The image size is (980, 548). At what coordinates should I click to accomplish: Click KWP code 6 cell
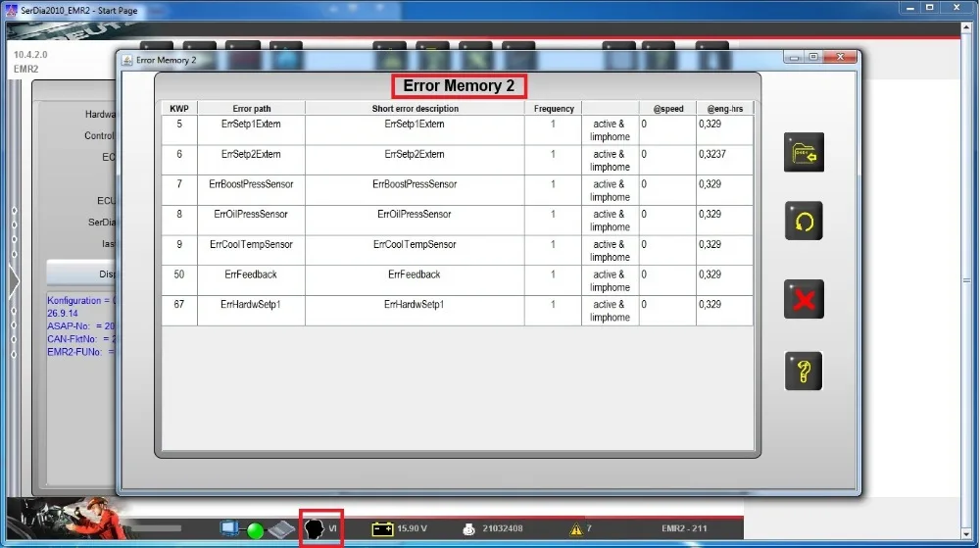(x=179, y=160)
